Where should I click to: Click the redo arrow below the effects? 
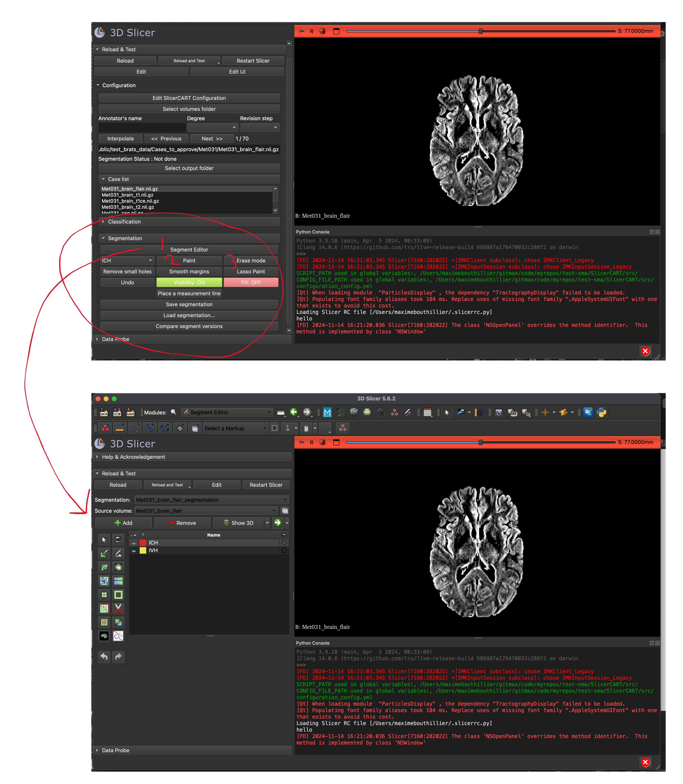point(119,657)
